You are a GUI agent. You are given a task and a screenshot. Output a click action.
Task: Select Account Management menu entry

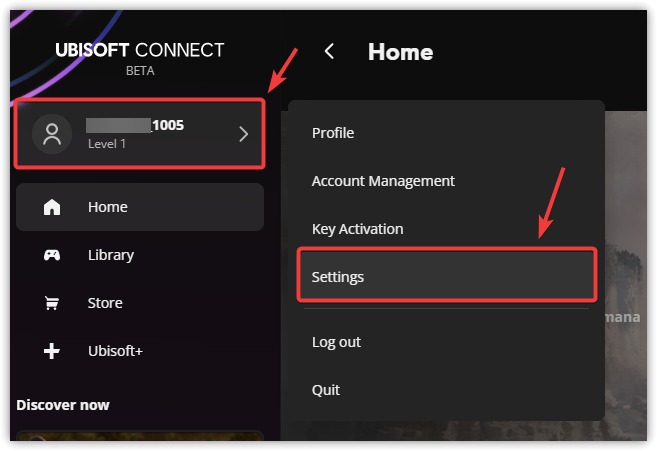pyautogui.click(x=383, y=181)
